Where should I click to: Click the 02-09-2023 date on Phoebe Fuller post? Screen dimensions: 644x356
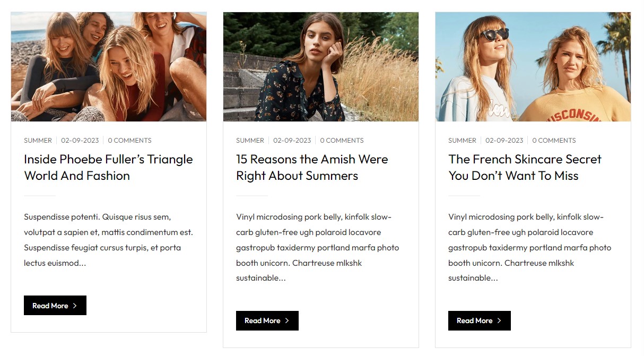(80, 141)
